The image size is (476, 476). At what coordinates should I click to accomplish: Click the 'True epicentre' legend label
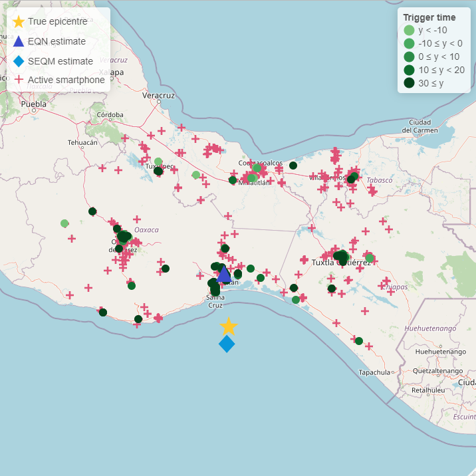[57, 21]
